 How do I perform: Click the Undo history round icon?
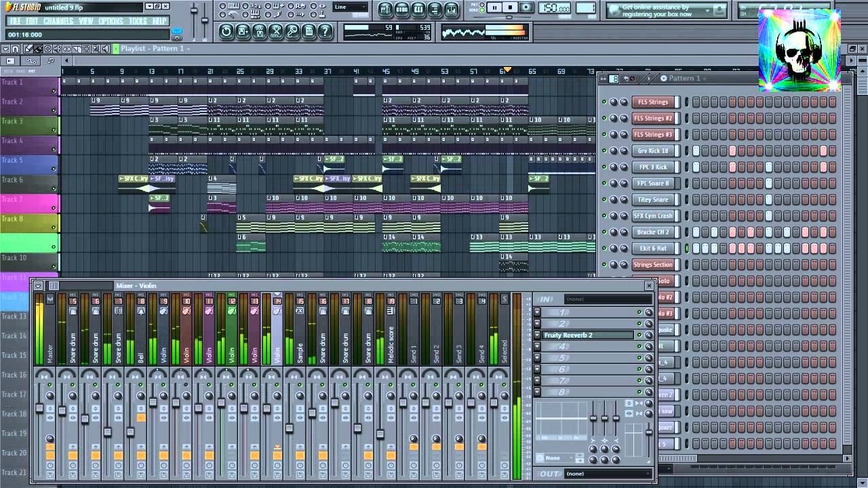coord(226,31)
